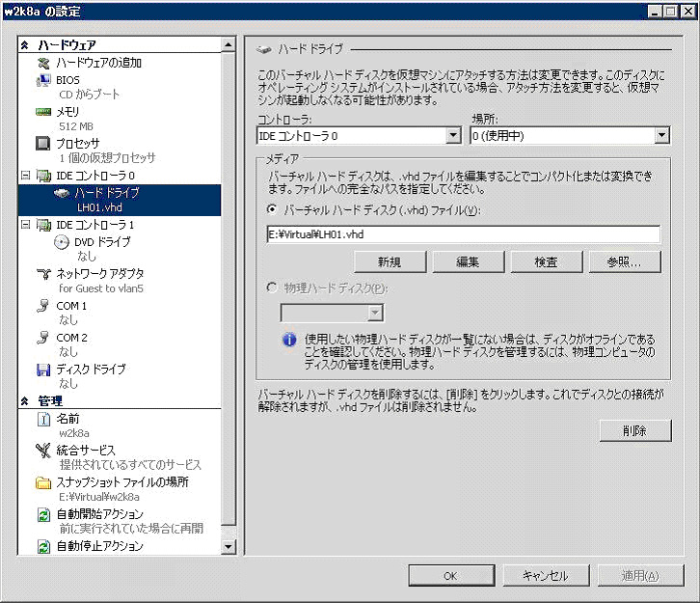Click the left pane scroll down arrow
The height and width of the screenshot is (603, 700).
click(229, 547)
